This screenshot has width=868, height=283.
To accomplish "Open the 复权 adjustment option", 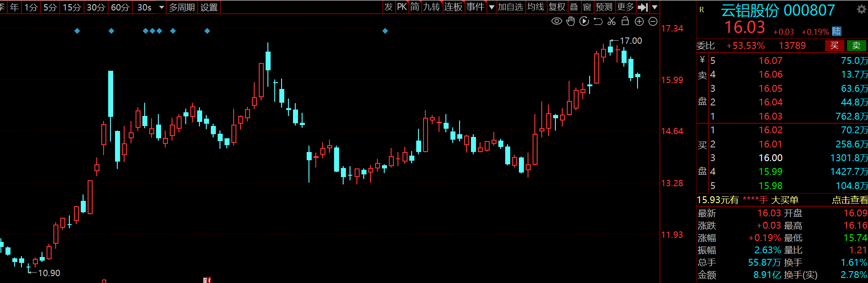I will pos(557,7).
